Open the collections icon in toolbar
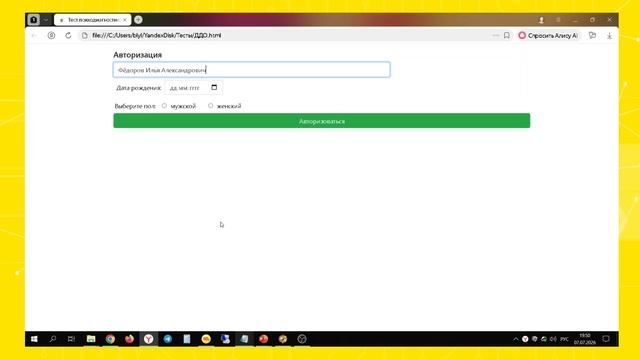This screenshot has width=640, height=360. click(593, 36)
